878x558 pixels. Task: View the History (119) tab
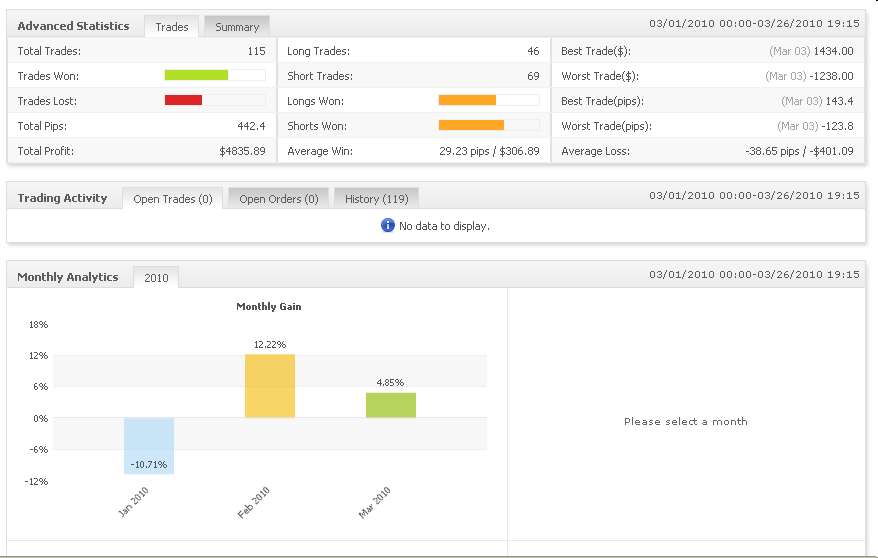pyautogui.click(x=376, y=199)
